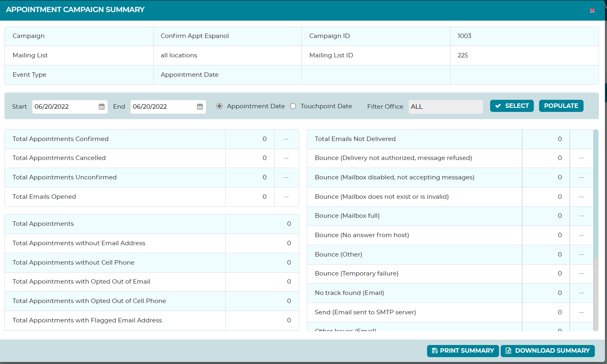607x364 pixels.
Task: Click the Total Appointments Cancelled row label
Action: 59,158
